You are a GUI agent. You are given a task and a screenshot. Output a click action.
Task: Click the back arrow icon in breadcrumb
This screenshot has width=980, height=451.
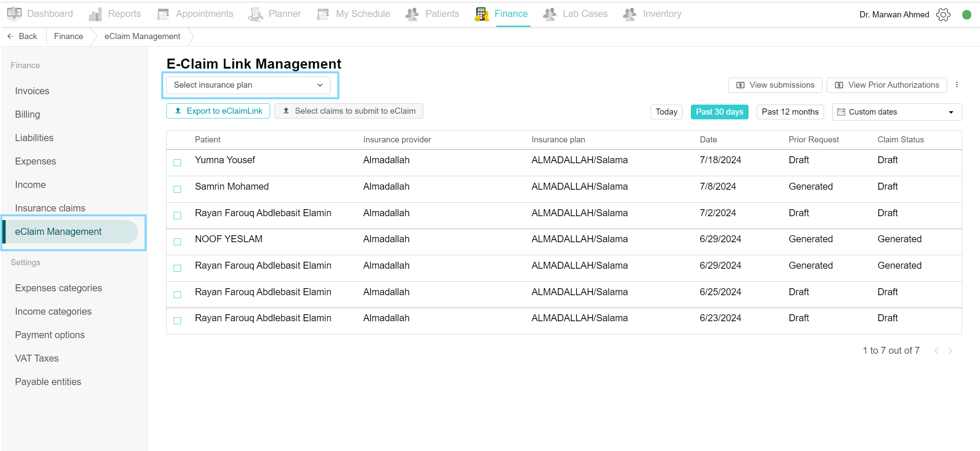tap(10, 36)
